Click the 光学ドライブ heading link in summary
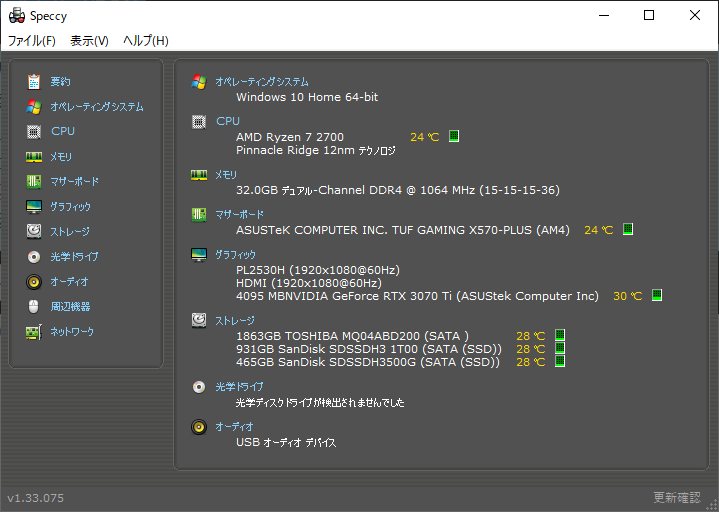 pos(239,387)
